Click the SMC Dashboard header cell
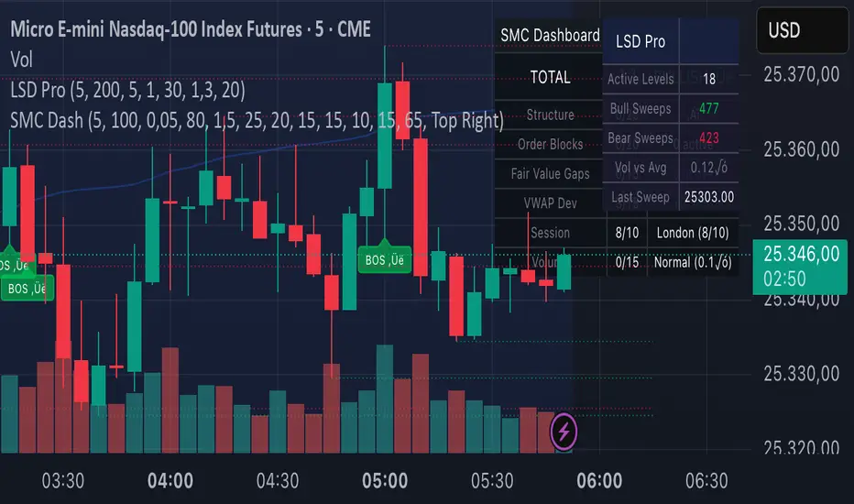Screen dimensions: 854x504 coord(550,37)
